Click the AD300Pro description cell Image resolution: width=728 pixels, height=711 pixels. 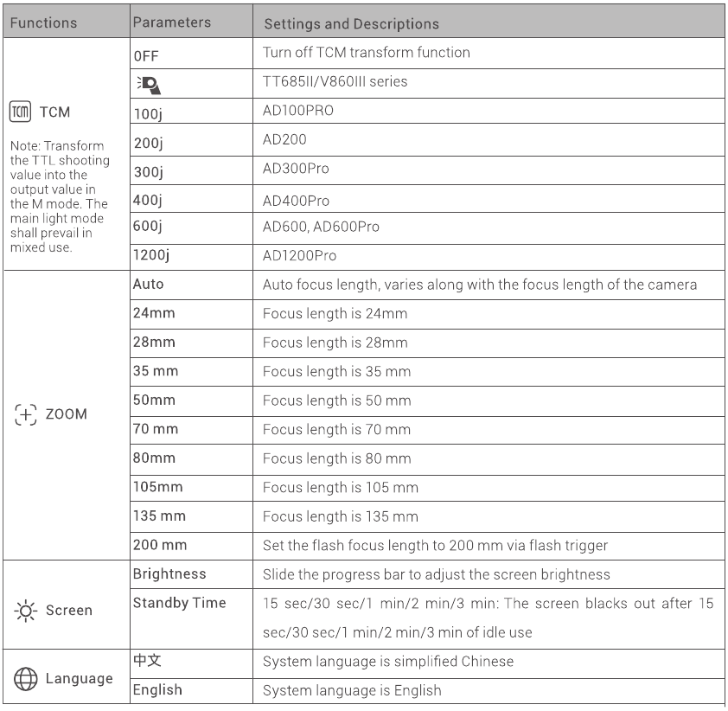[x=489, y=170]
